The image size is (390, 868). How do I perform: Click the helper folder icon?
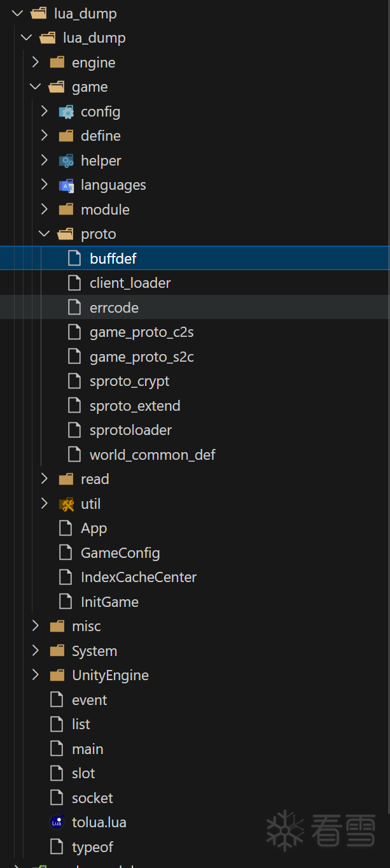click(x=66, y=161)
